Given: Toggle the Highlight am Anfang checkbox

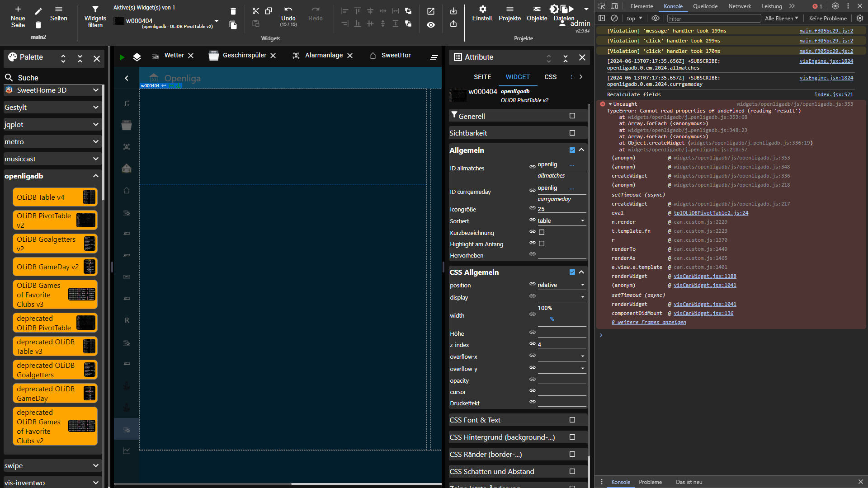Looking at the screenshot, I should [542, 244].
